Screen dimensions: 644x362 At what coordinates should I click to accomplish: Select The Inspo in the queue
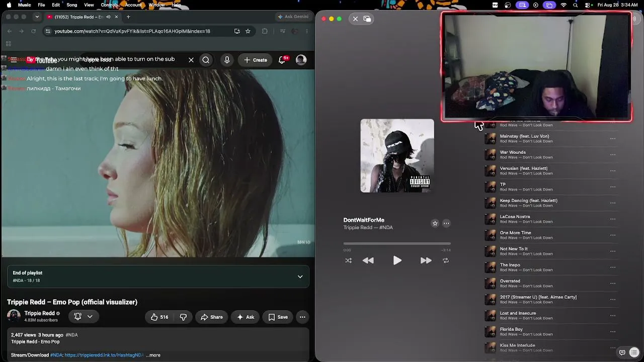[x=551, y=267]
